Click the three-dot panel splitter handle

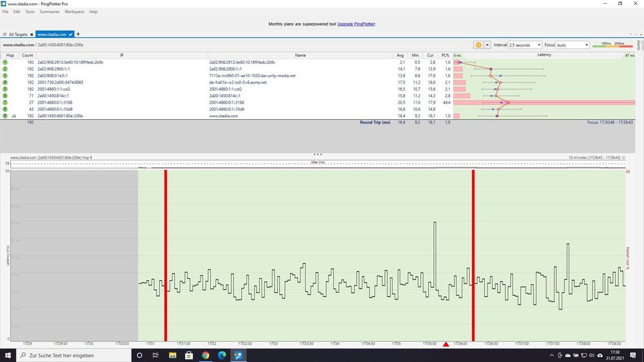click(317, 155)
